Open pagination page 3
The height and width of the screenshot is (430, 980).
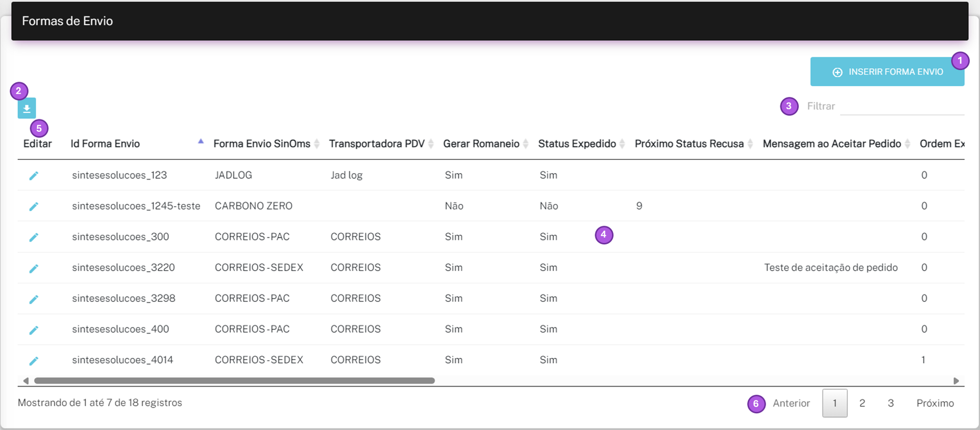click(891, 403)
